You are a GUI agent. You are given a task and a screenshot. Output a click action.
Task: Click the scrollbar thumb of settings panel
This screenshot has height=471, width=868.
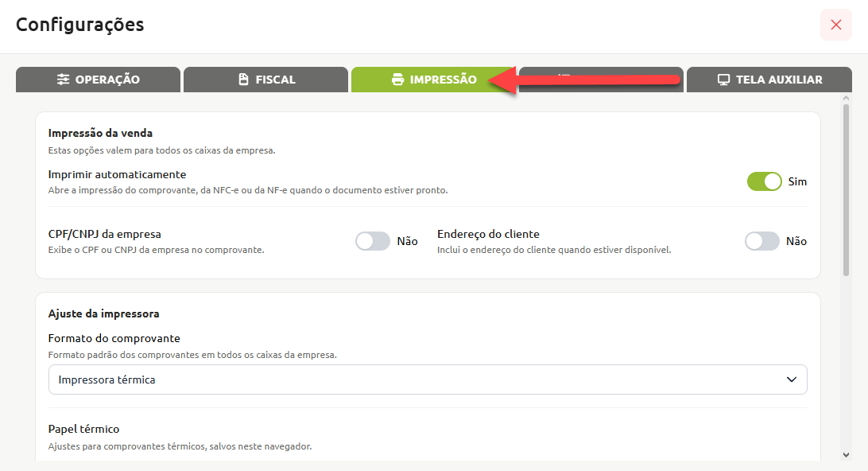846,189
